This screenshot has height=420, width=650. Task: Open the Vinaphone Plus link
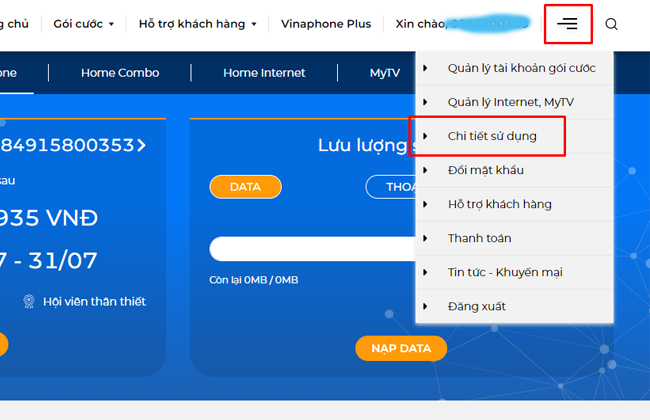(326, 24)
